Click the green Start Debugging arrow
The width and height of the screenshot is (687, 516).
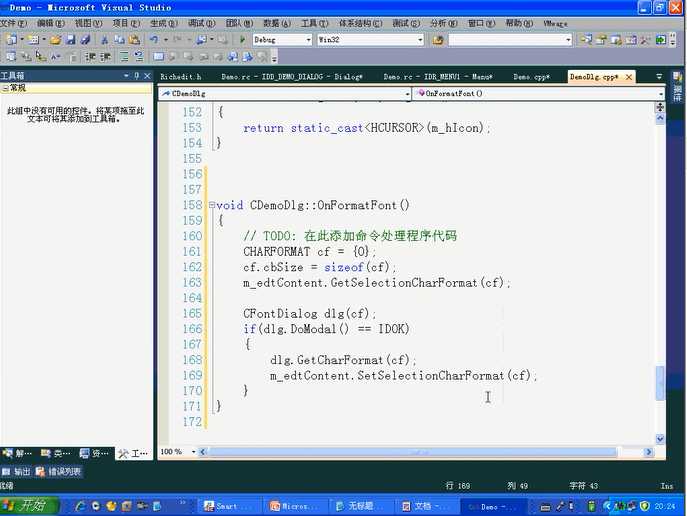pos(242,40)
